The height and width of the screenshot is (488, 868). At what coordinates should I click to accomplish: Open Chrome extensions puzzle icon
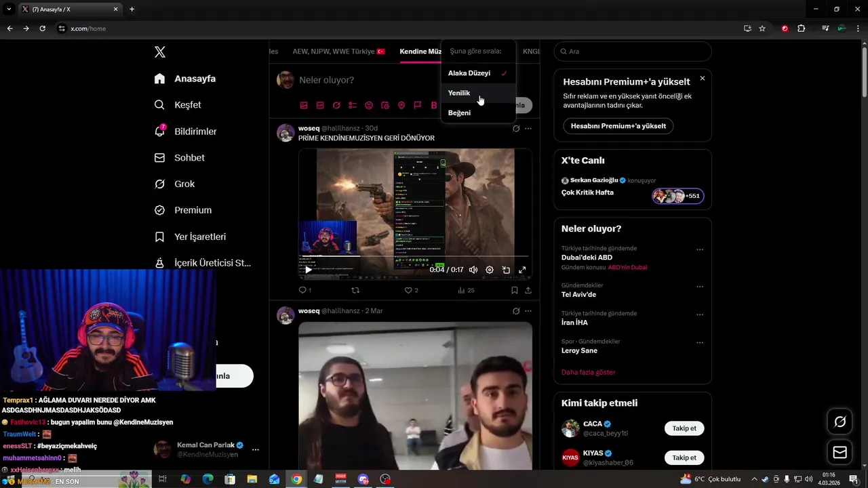coord(802,28)
